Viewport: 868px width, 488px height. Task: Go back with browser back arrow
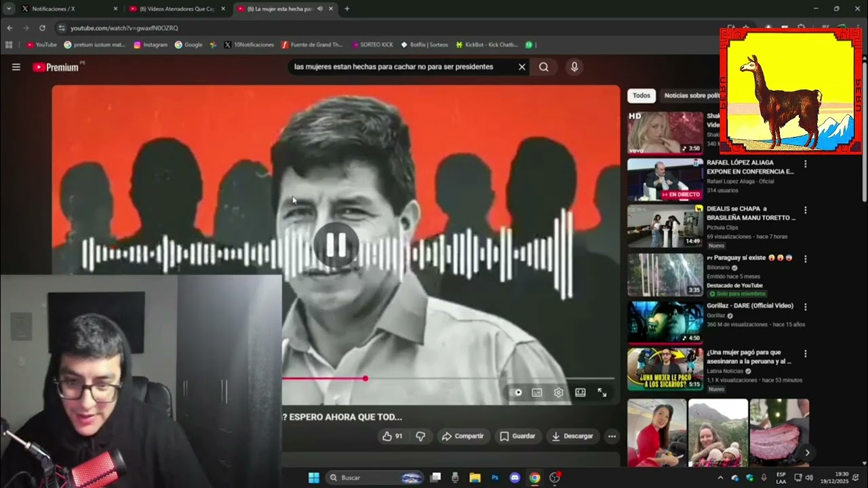click(x=9, y=28)
